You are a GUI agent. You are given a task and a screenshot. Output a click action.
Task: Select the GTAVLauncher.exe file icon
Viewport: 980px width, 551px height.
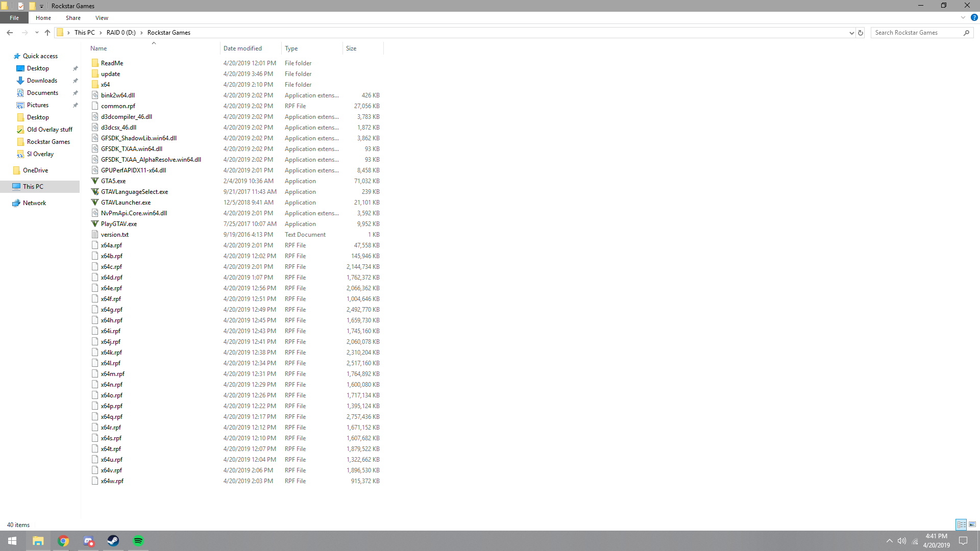[95, 203]
